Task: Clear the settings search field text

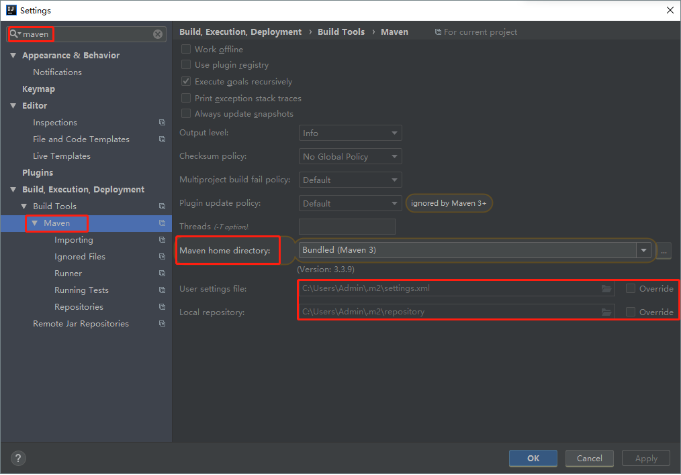Action: click(x=158, y=34)
